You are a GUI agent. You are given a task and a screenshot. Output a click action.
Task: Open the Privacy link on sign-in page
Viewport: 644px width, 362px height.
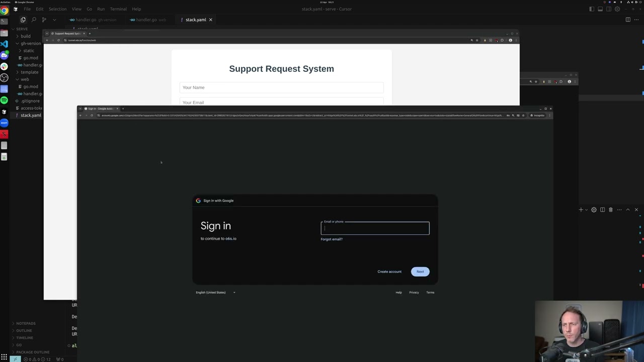414,292
